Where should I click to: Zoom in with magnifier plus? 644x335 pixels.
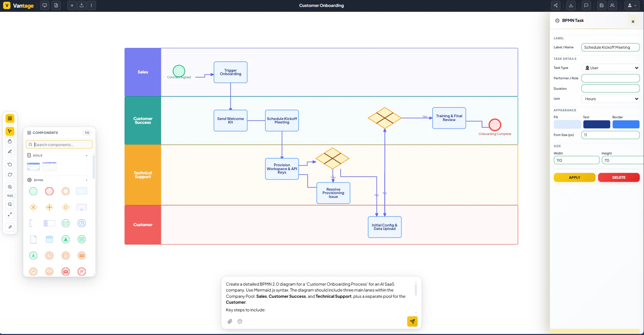pyautogui.click(x=10, y=187)
